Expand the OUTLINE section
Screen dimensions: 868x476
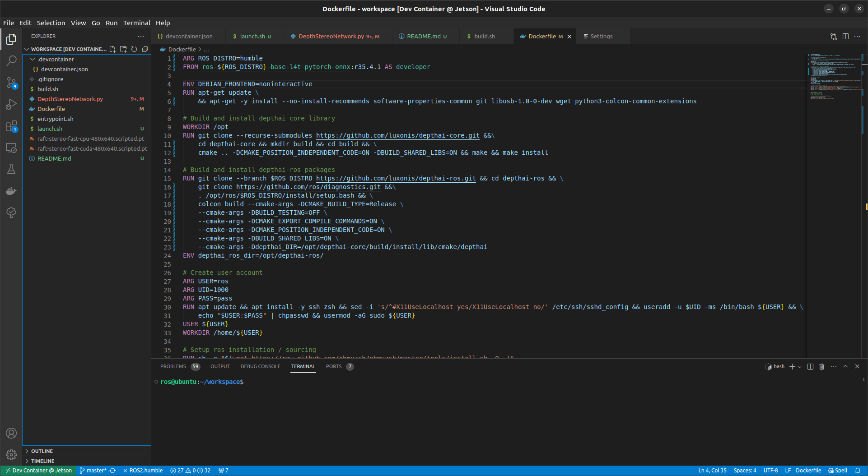point(87,451)
